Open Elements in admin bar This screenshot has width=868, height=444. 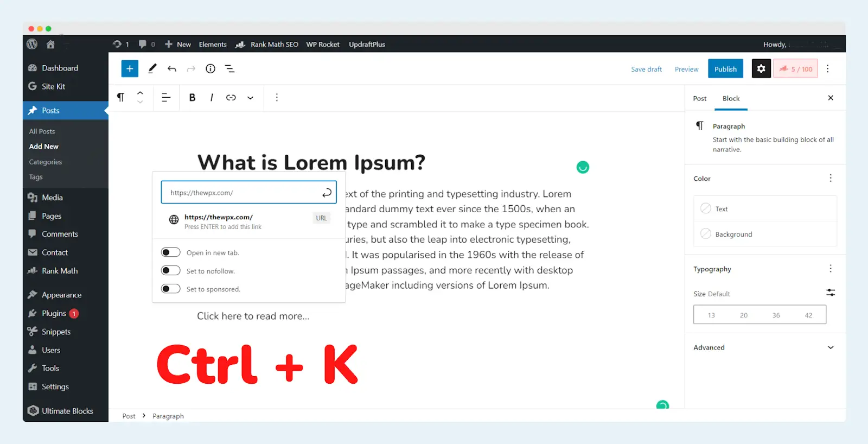(213, 44)
